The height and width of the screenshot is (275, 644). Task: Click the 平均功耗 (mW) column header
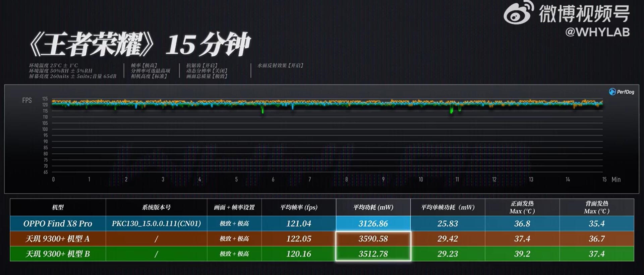(x=373, y=207)
